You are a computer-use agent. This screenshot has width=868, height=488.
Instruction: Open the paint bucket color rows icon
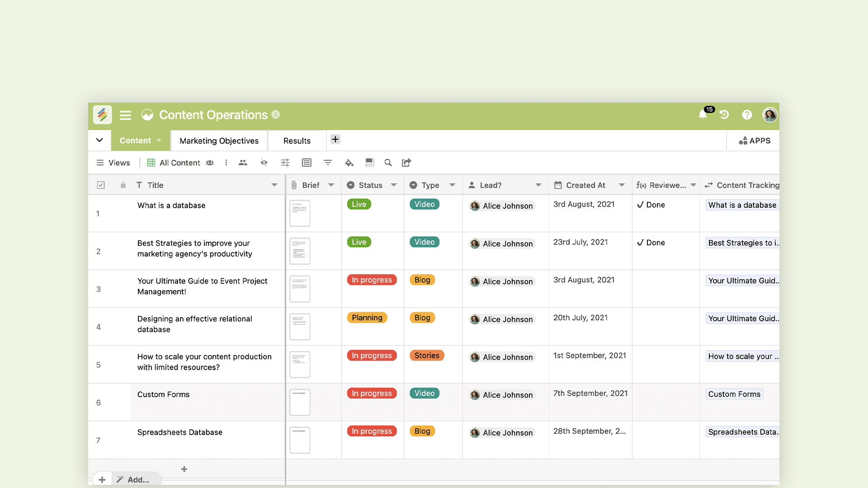pyautogui.click(x=349, y=163)
